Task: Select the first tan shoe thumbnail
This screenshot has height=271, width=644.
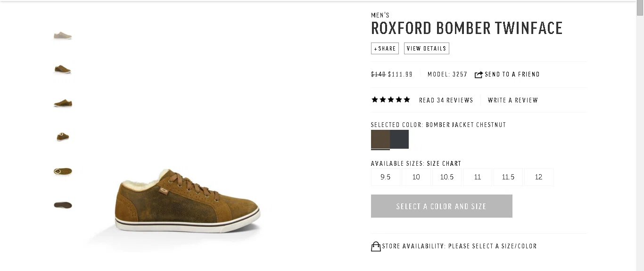Action: 63,35
